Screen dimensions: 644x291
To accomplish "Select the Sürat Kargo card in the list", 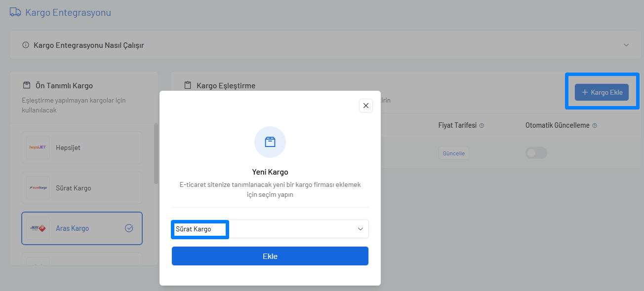I will 82,188.
